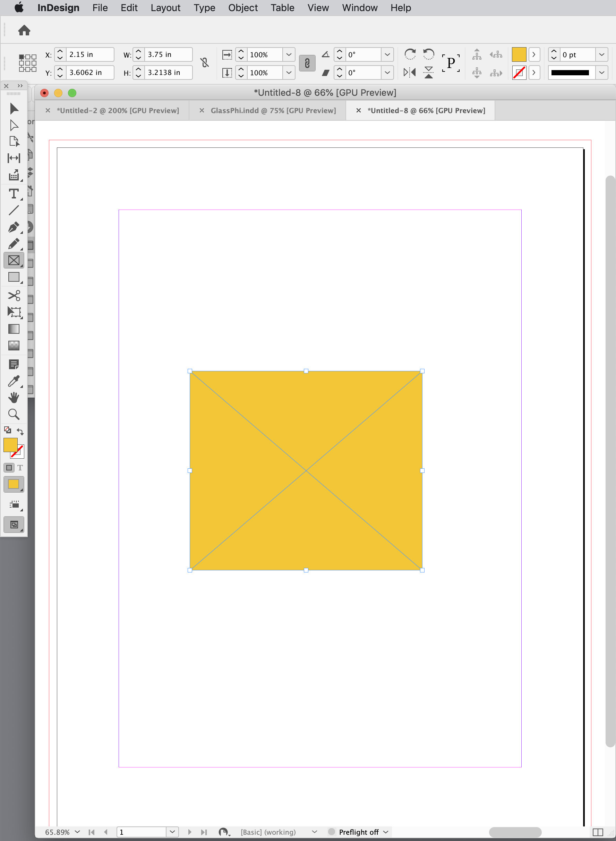Open the stroke weight dropdown
Screen dimensions: 616x841
[602, 54]
